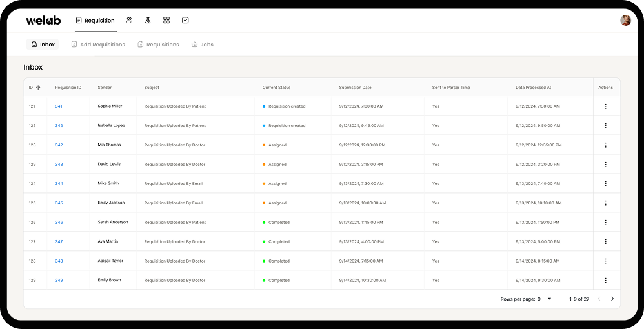Open actions menu for Isabella Lopez row
The image size is (644, 329).
coord(605,126)
